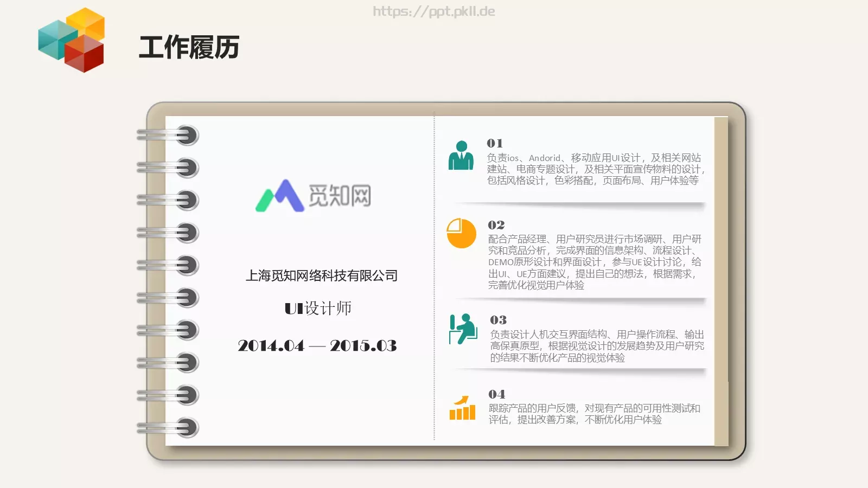This screenshot has width=868, height=488.
Task: Select the number heading 02
Action: (x=496, y=224)
